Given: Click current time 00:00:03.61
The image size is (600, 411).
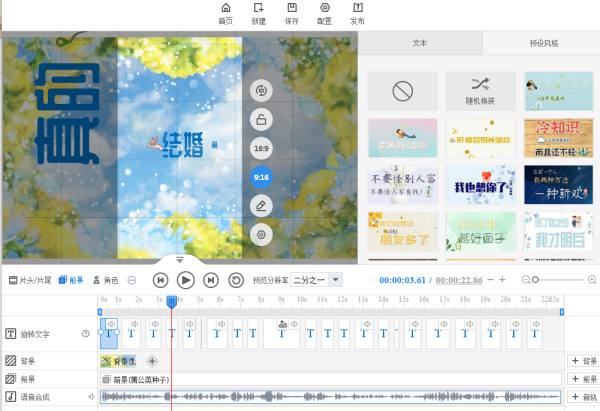Looking at the screenshot, I should pyautogui.click(x=402, y=280).
